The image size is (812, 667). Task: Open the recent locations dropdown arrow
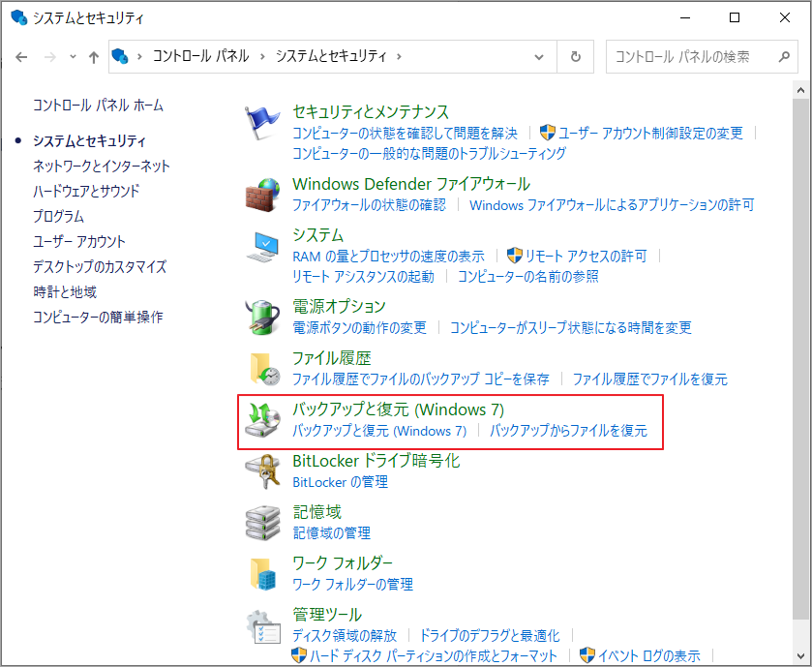pyautogui.click(x=73, y=57)
